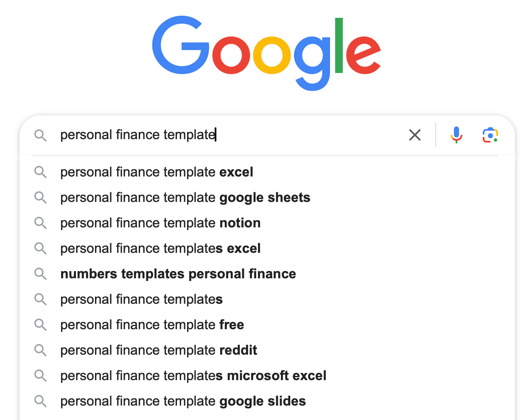532x420 pixels.
Task: Click the voice search microphone icon
Action: pos(456,135)
